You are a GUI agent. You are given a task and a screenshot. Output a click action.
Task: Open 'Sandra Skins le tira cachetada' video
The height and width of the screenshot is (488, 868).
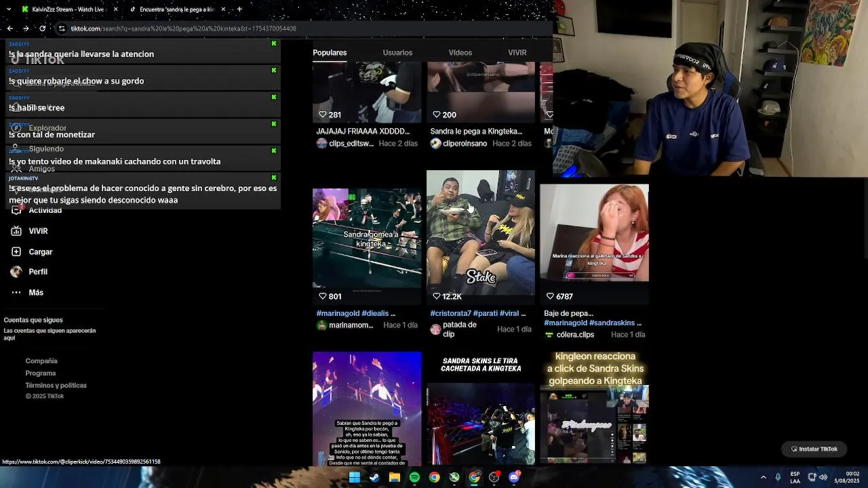coord(481,409)
